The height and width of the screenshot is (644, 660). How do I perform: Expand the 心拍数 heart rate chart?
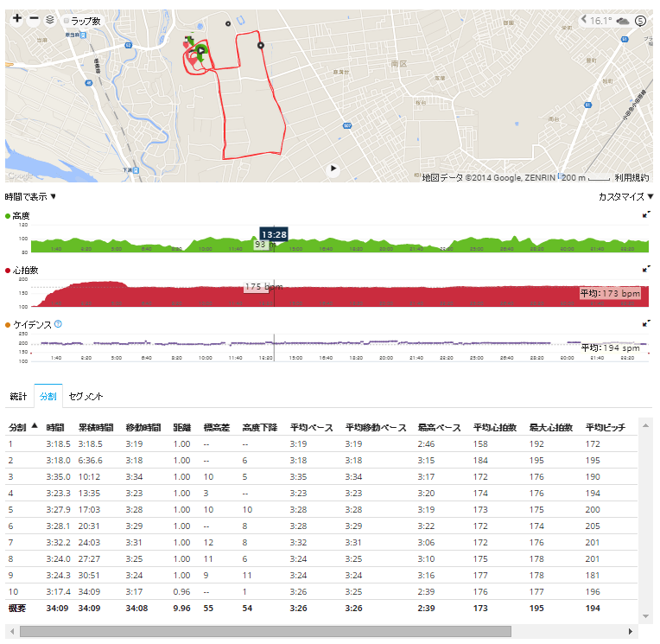click(648, 271)
